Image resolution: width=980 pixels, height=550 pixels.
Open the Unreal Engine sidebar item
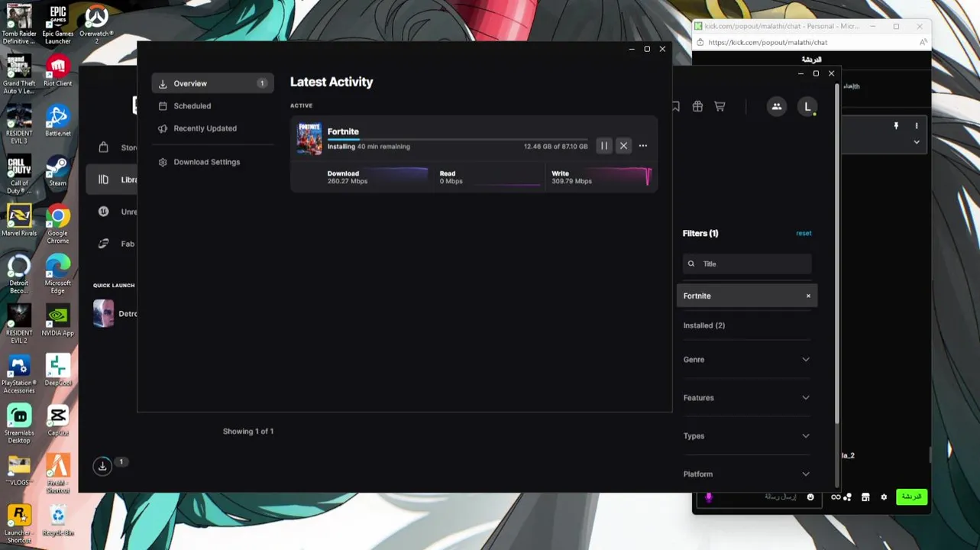(117, 212)
